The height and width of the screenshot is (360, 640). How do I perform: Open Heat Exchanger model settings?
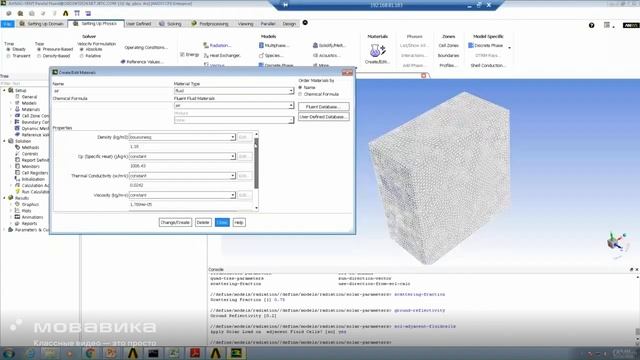point(222,56)
